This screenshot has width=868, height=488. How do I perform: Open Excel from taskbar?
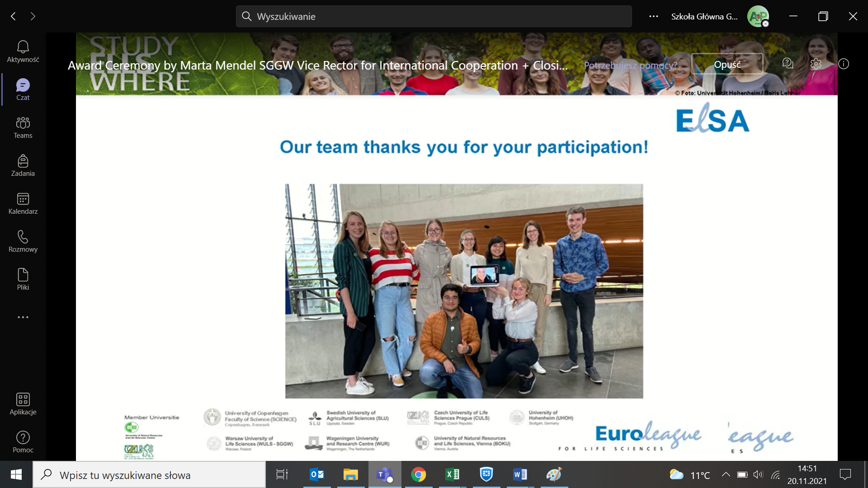click(x=453, y=474)
